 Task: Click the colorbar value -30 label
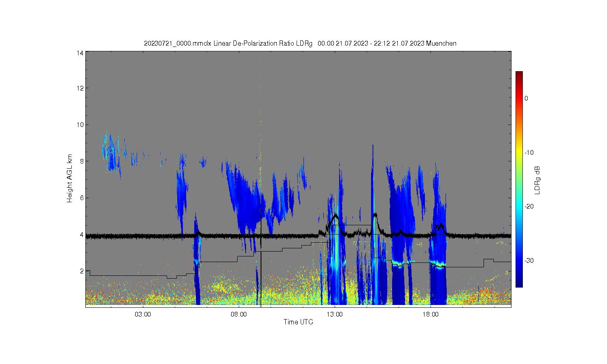coord(530,260)
